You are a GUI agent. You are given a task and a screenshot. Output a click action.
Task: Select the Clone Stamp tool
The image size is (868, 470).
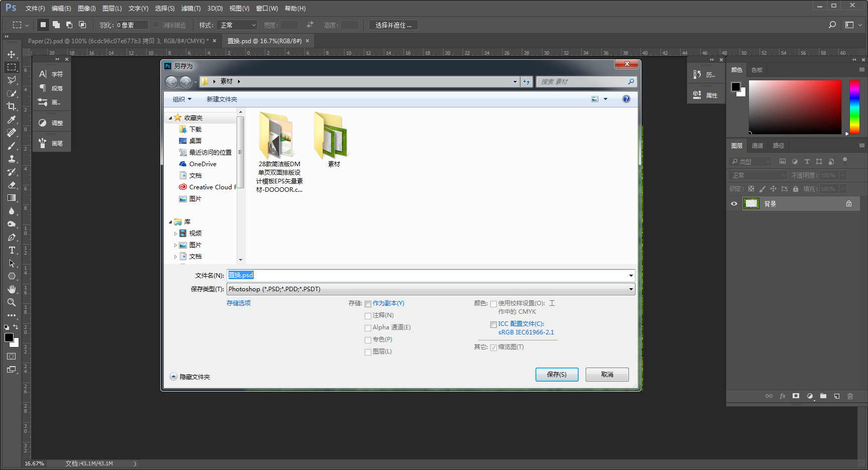[x=12, y=159]
